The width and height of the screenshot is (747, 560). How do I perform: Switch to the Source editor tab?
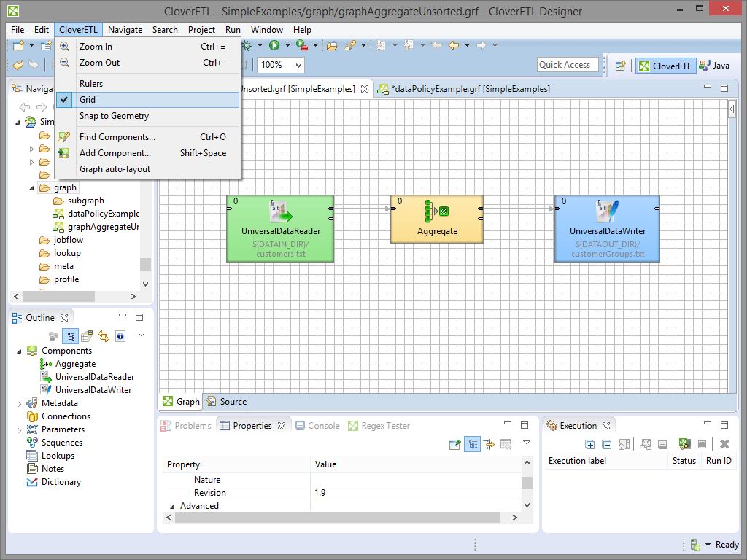(x=227, y=401)
